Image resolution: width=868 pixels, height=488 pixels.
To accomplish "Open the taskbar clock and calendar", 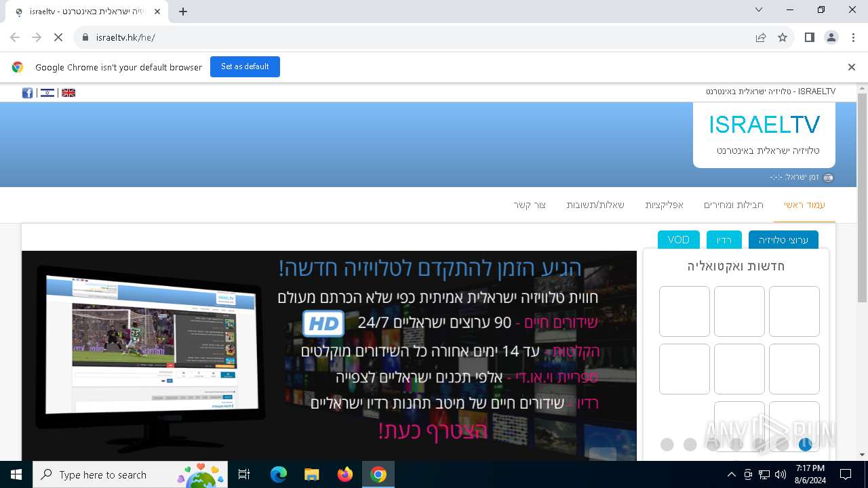I will pyautogui.click(x=810, y=474).
